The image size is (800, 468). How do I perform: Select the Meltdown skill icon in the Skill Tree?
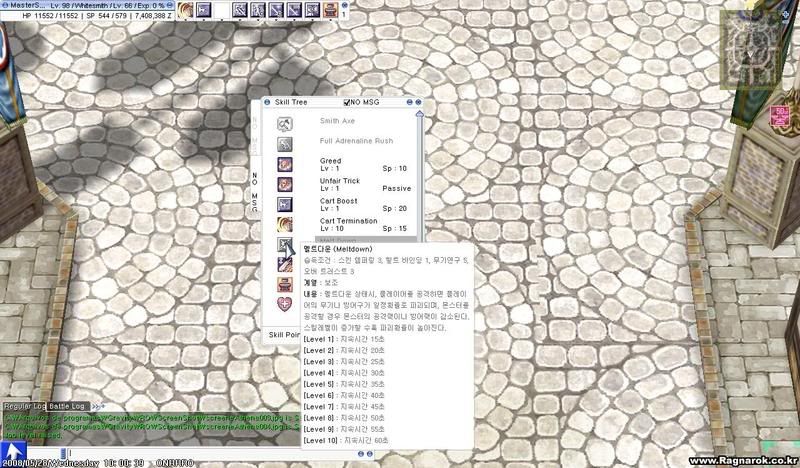point(285,244)
